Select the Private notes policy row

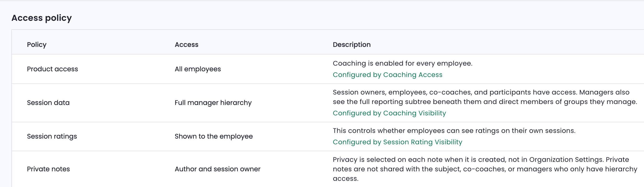(328, 169)
